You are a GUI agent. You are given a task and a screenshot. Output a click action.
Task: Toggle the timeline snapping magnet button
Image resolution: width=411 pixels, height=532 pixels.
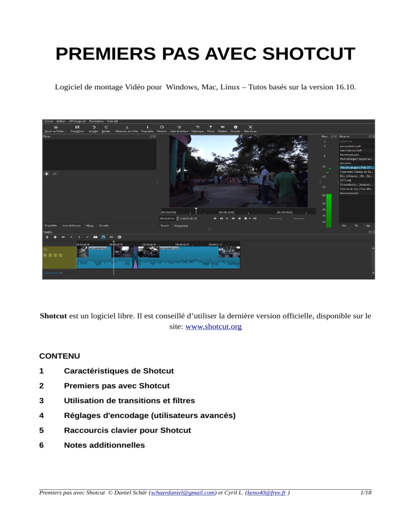click(103, 237)
